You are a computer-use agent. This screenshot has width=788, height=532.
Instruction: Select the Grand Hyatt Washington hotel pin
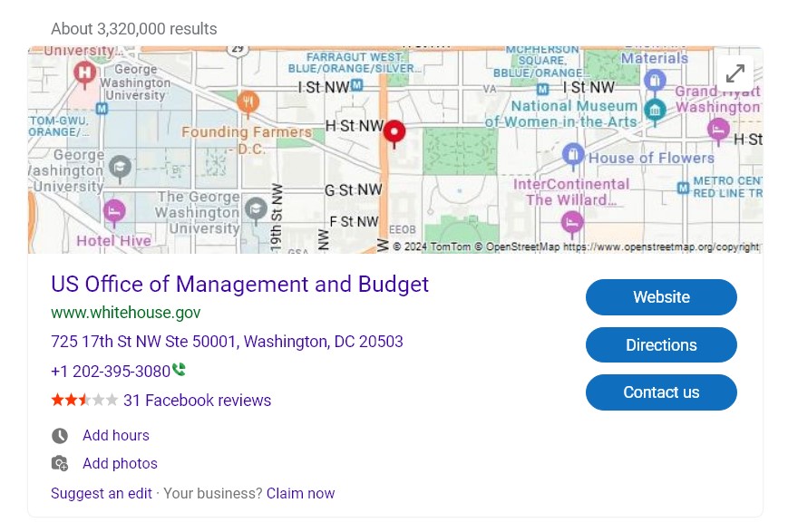pyautogui.click(x=718, y=131)
